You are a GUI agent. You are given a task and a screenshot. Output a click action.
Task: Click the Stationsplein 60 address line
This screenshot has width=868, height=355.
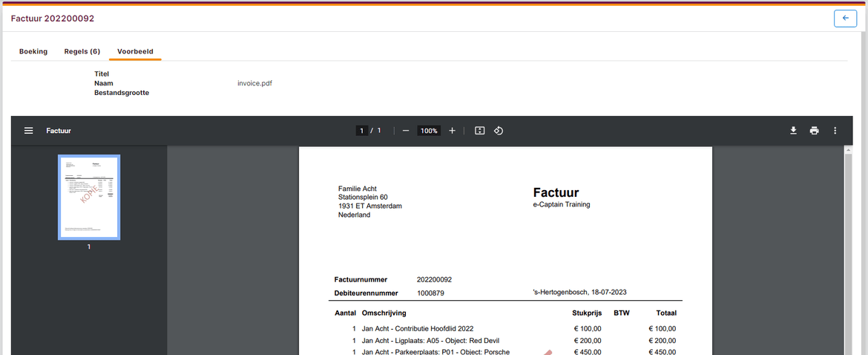tap(363, 198)
